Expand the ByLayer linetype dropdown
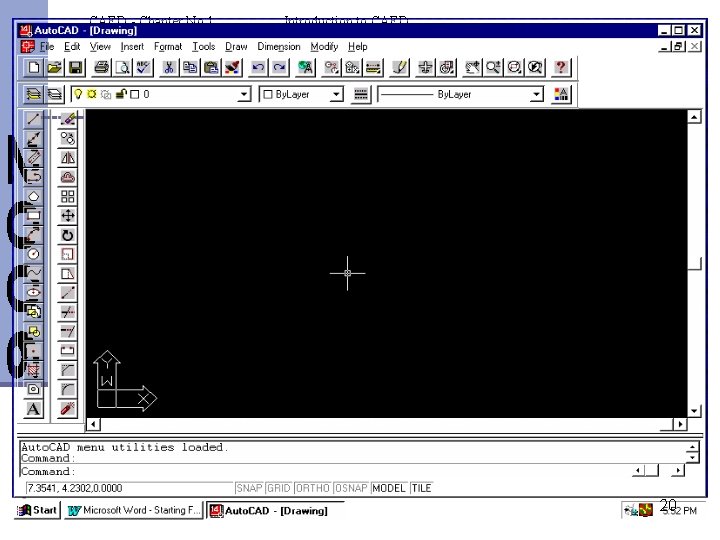 tap(536, 95)
